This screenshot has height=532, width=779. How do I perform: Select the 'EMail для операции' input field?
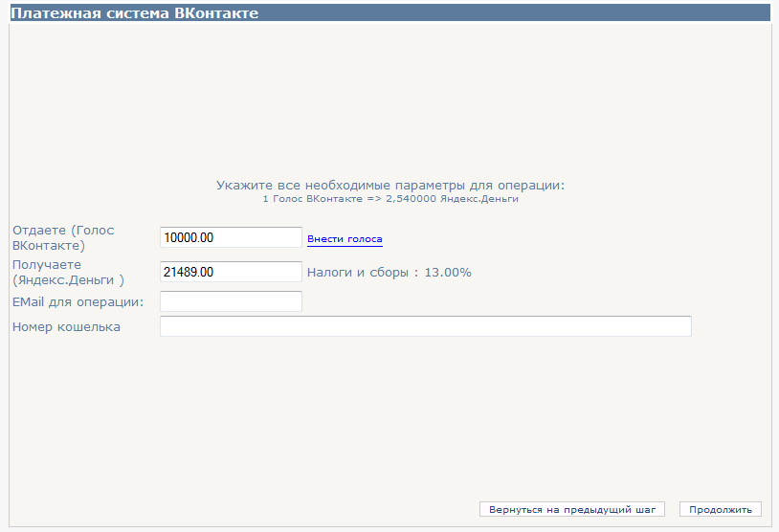click(x=231, y=301)
